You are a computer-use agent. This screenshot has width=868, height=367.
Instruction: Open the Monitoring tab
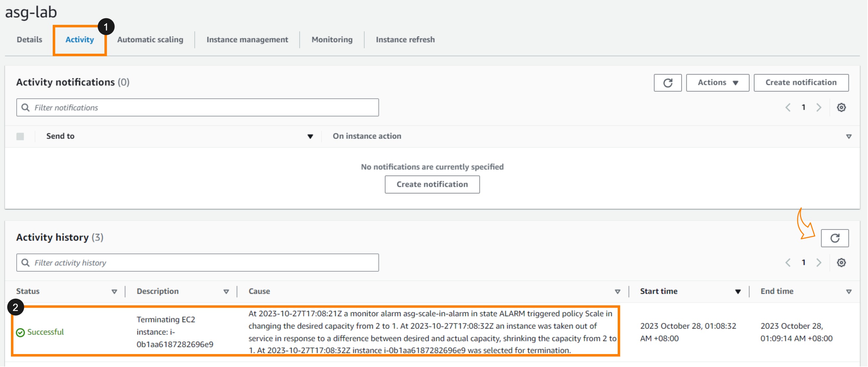point(332,40)
